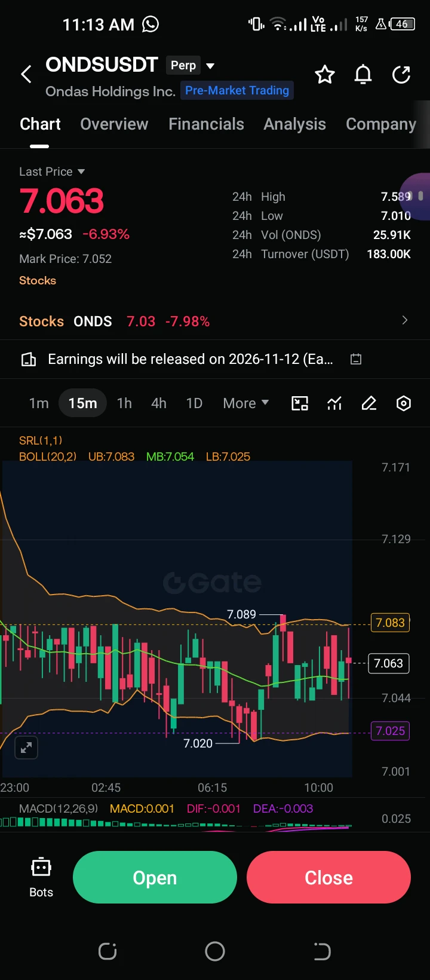Select 1m timeframe
The height and width of the screenshot is (980, 430).
(x=39, y=403)
